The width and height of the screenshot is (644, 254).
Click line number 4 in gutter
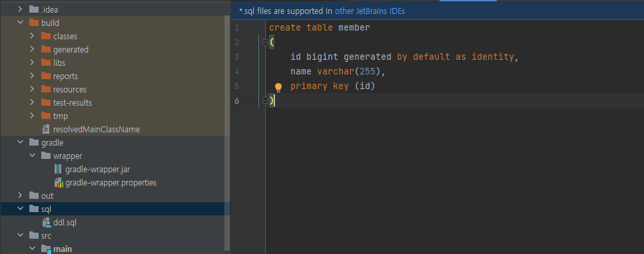237,72
